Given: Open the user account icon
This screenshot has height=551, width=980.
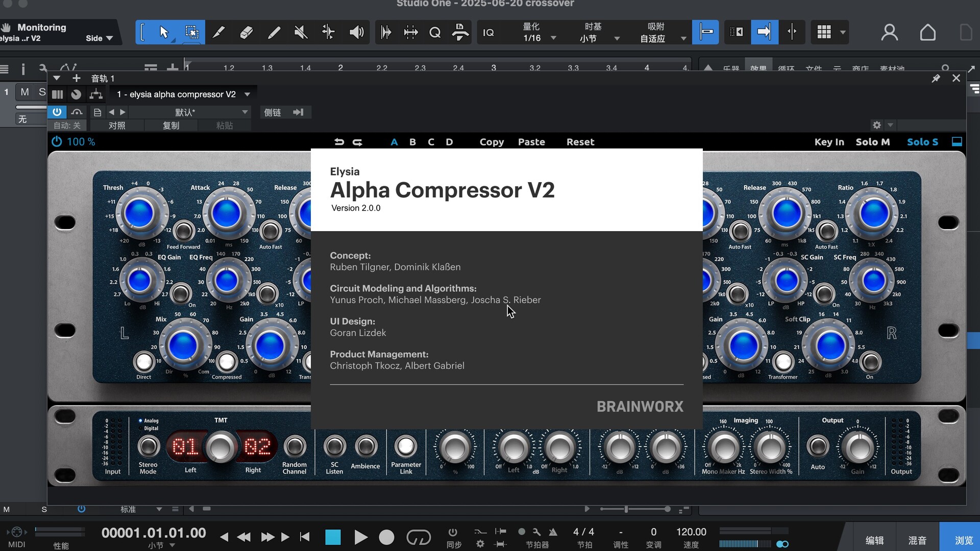Looking at the screenshot, I should click(x=890, y=32).
